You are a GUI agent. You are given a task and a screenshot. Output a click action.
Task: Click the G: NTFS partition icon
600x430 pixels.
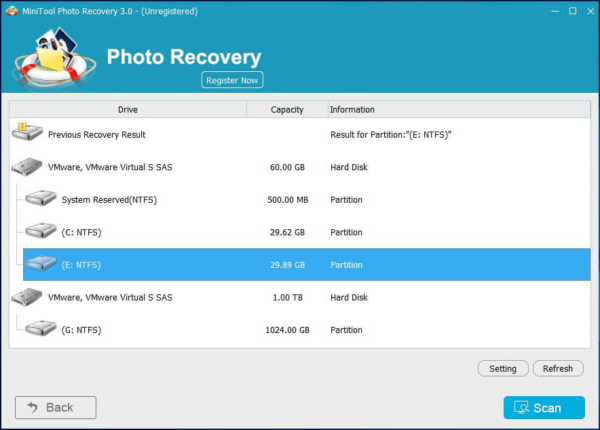41,328
